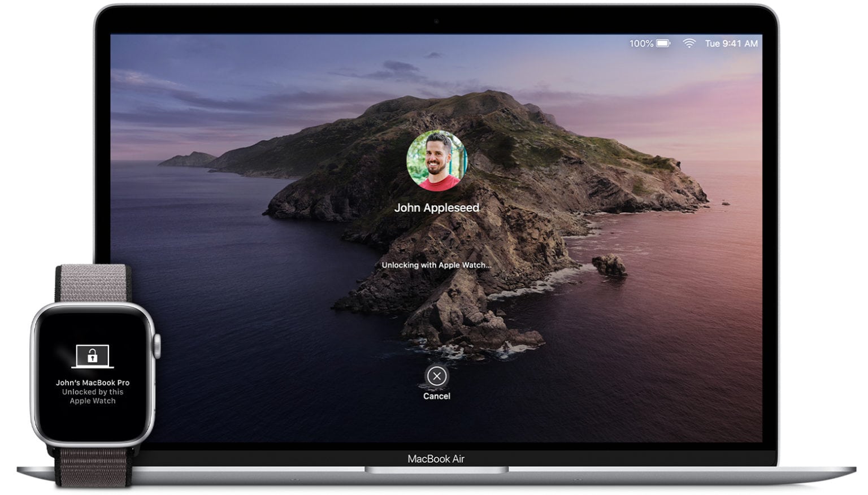Click the MacBook Air label below screen
Image resolution: width=868 pixels, height=495 pixels.
(436, 459)
